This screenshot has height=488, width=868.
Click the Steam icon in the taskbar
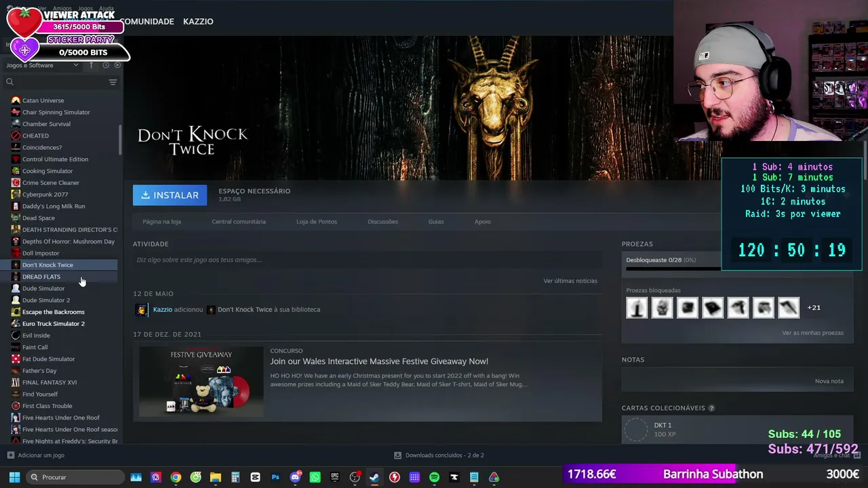click(x=374, y=477)
